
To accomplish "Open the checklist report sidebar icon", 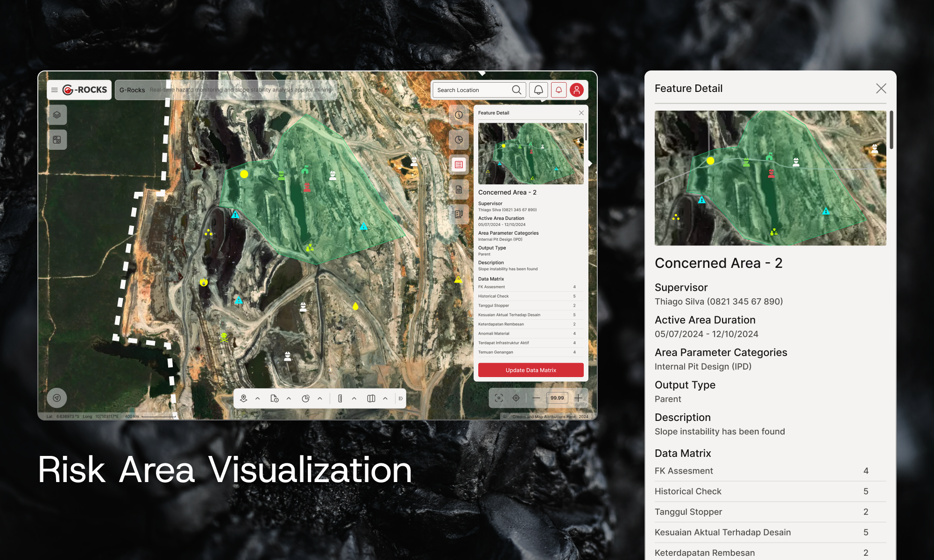I will [459, 214].
